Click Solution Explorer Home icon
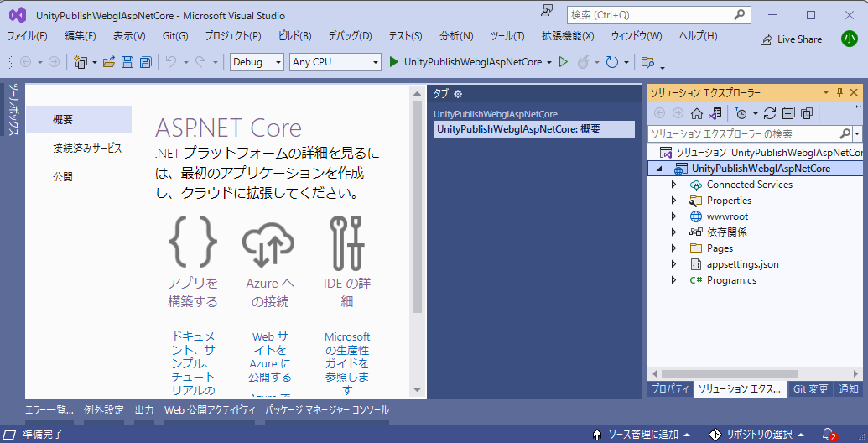868x443 pixels. coord(697,113)
